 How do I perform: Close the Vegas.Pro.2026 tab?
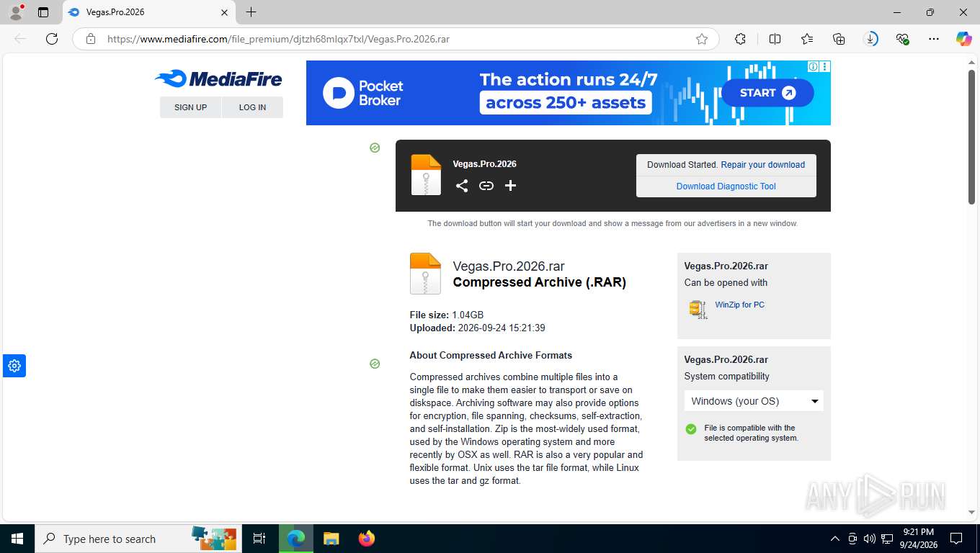pyautogui.click(x=224, y=12)
